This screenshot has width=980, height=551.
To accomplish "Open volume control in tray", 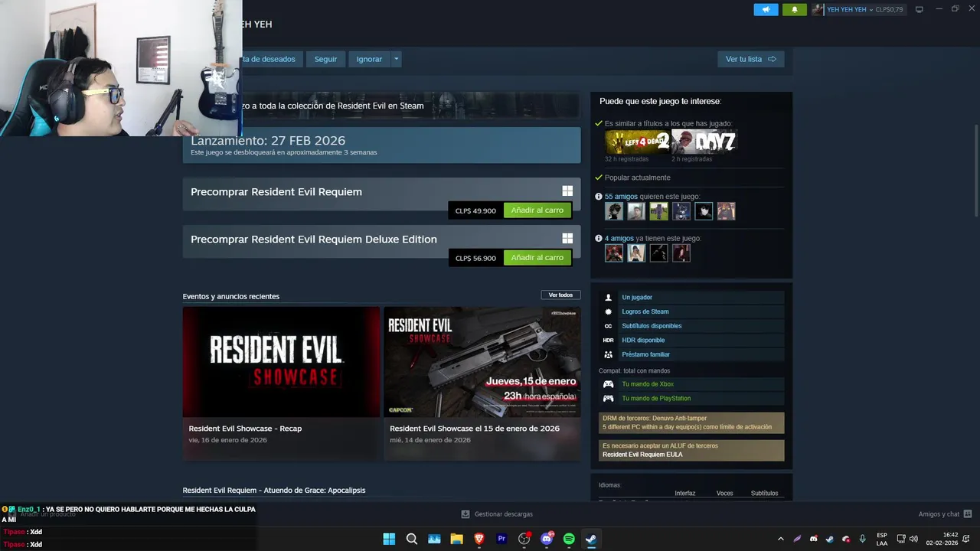I will pos(913,539).
